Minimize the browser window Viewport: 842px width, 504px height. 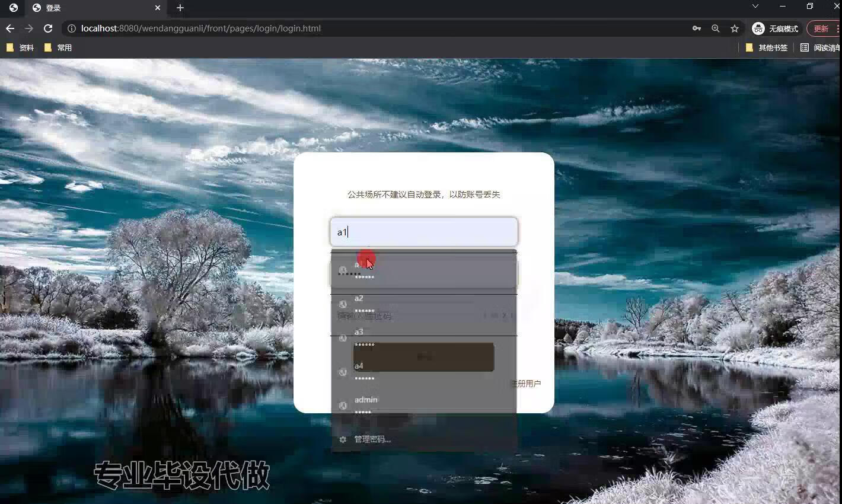pos(783,6)
